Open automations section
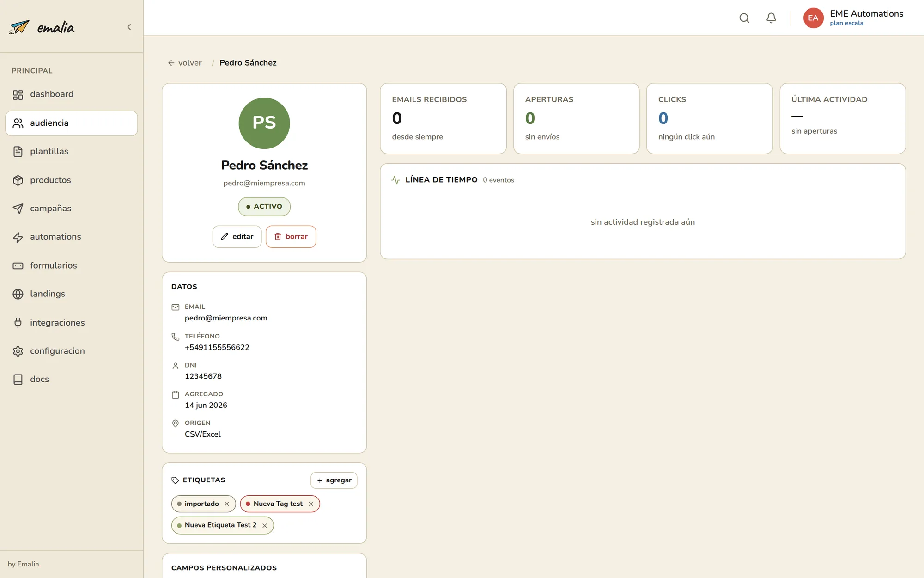The height and width of the screenshot is (578, 924). pyautogui.click(x=72, y=237)
